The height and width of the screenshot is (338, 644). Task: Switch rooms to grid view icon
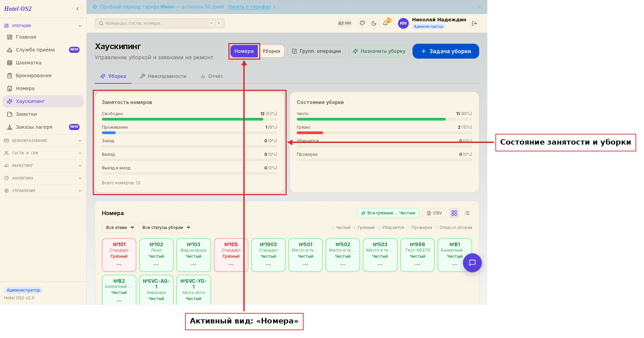pos(454,213)
